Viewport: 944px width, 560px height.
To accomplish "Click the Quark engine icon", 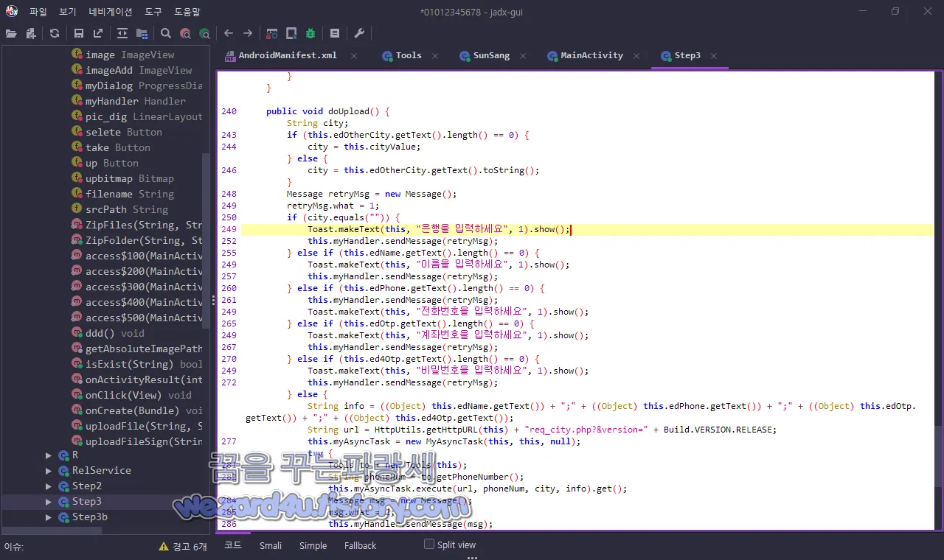I will tap(291, 33).
